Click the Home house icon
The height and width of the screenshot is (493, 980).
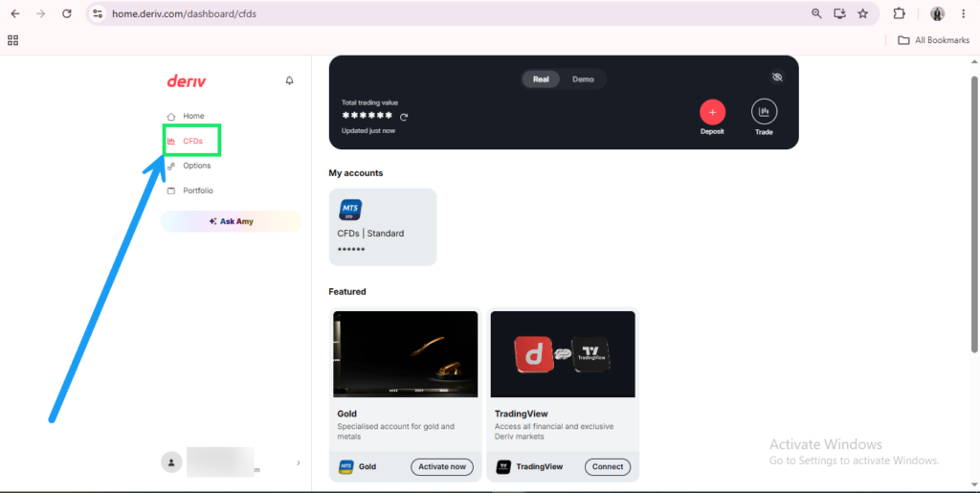tap(171, 116)
